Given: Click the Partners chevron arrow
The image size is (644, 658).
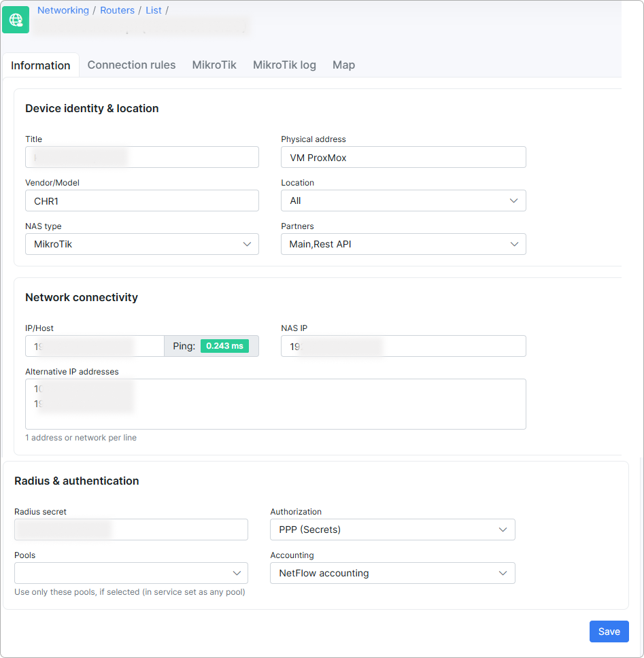Looking at the screenshot, I should [x=514, y=244].
